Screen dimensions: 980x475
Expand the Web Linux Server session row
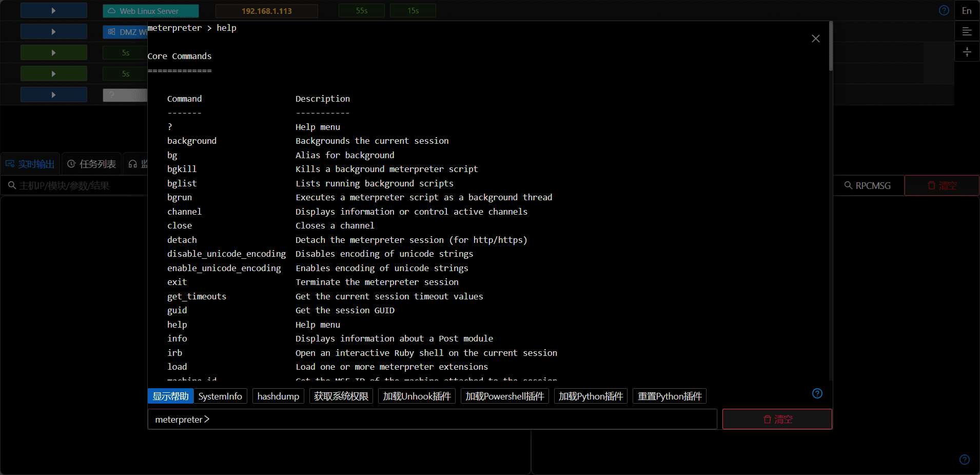[54, 10]
